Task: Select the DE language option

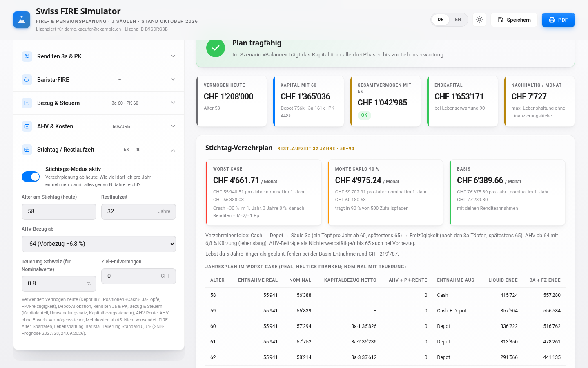Action: (441, 20)
